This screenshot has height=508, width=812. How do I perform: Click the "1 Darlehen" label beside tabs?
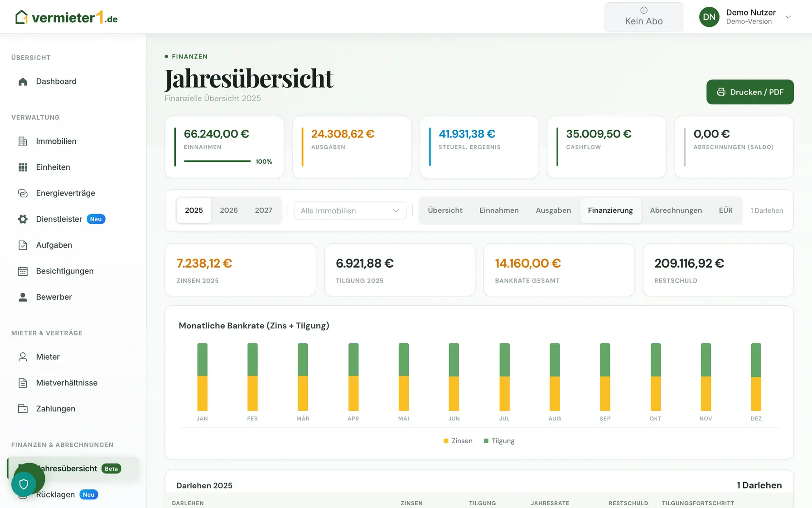[767, 210]
